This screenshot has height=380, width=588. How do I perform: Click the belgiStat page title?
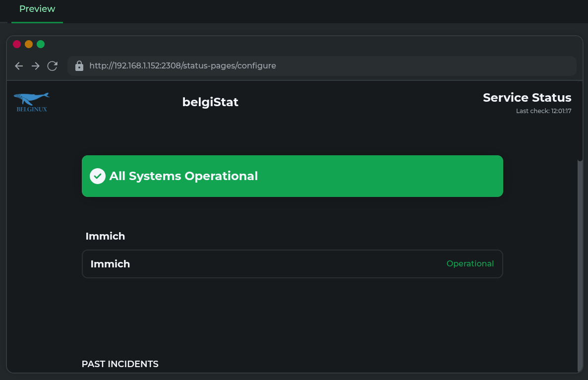pos(210,102)
